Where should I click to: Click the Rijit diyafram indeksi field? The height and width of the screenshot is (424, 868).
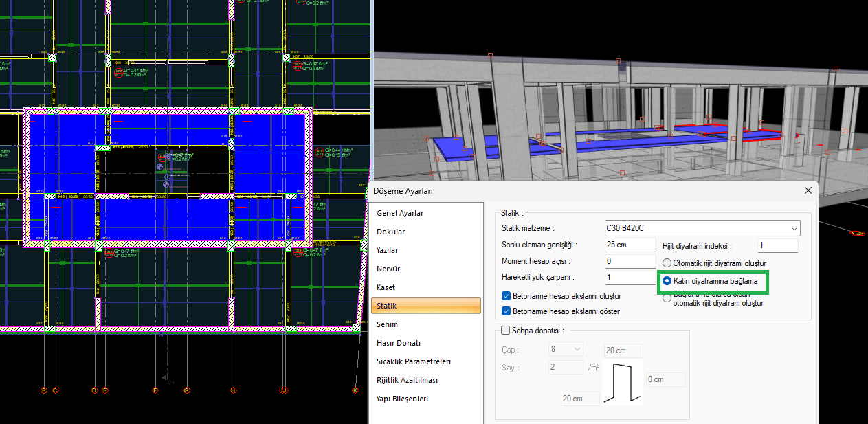[x=777, y=245]
